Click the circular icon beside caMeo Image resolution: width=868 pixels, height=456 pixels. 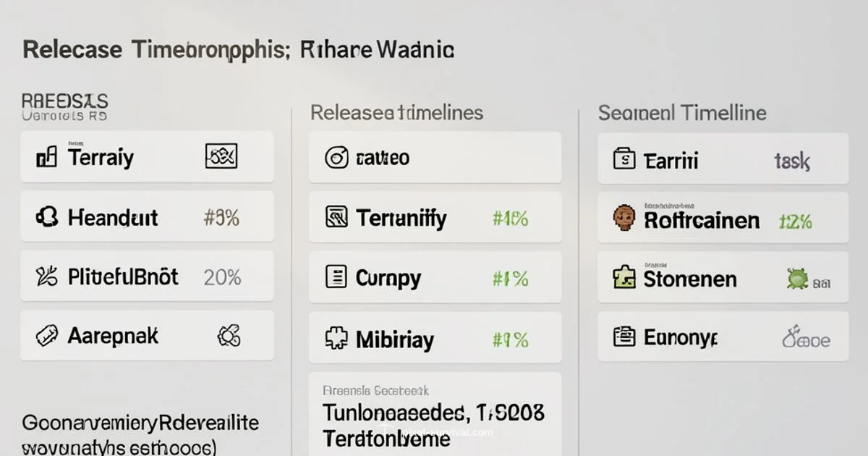336,157
